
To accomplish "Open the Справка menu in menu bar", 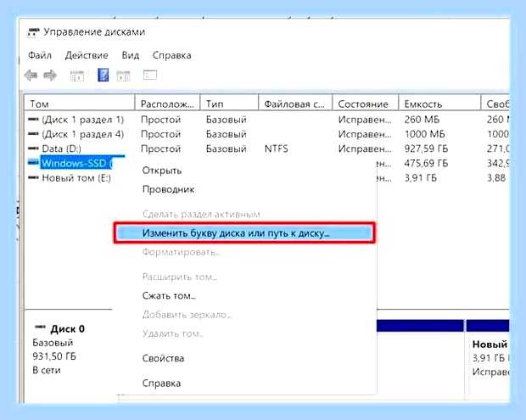I will pos(171,55).
